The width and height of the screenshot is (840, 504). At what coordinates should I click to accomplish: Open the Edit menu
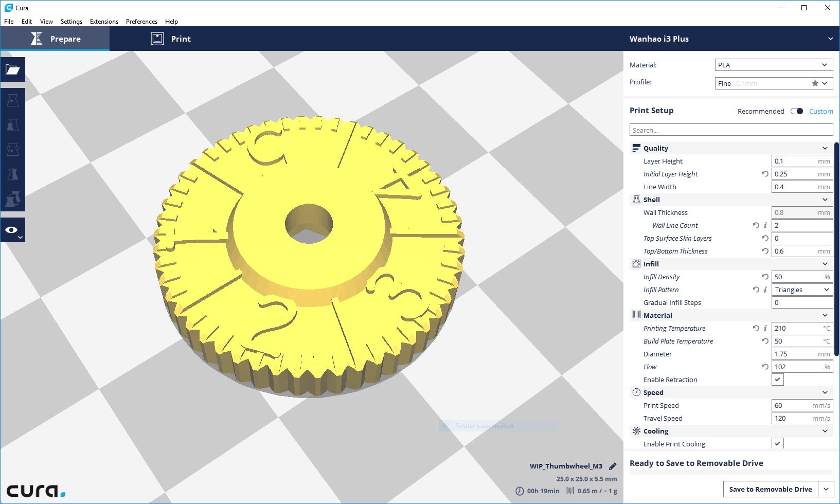pyautogui.click(x=27, y=22)
